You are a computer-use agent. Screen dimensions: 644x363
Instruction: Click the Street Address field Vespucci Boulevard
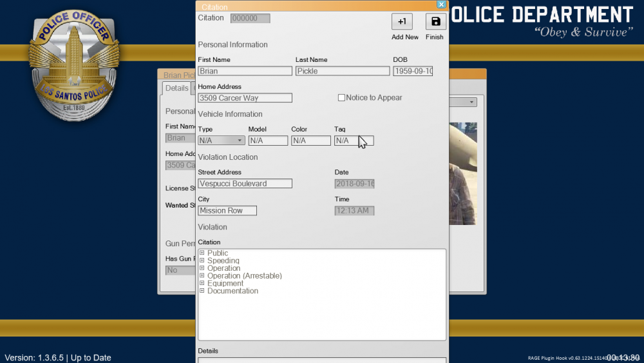click(245, 183)
